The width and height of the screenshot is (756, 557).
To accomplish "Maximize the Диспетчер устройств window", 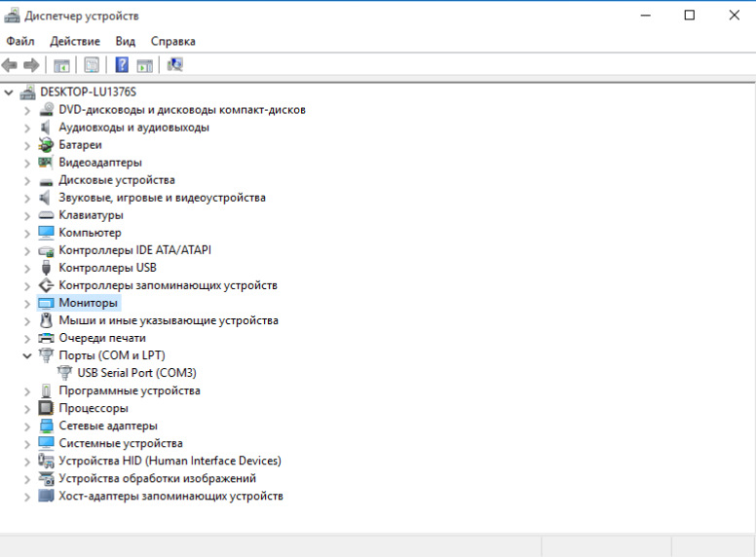I will pyautogui.click(x=690, y=16).
